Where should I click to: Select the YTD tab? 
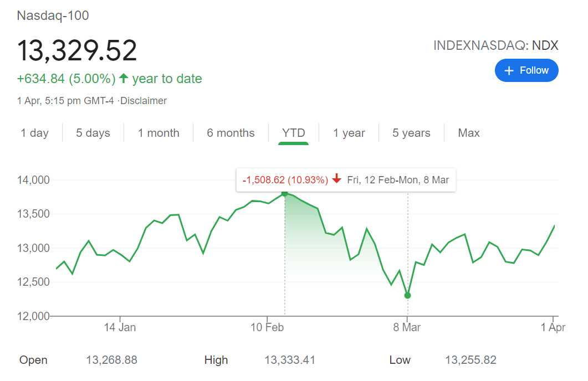(293, 133)
